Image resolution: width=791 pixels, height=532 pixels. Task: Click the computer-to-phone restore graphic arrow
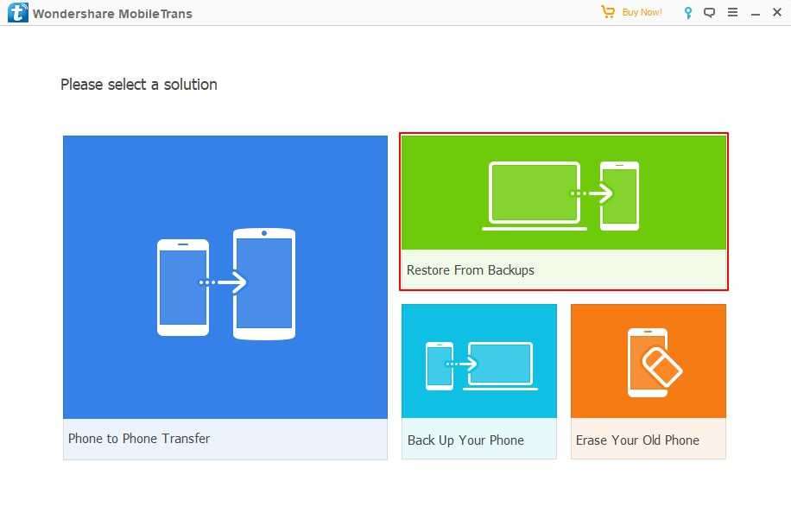[591, 193]
